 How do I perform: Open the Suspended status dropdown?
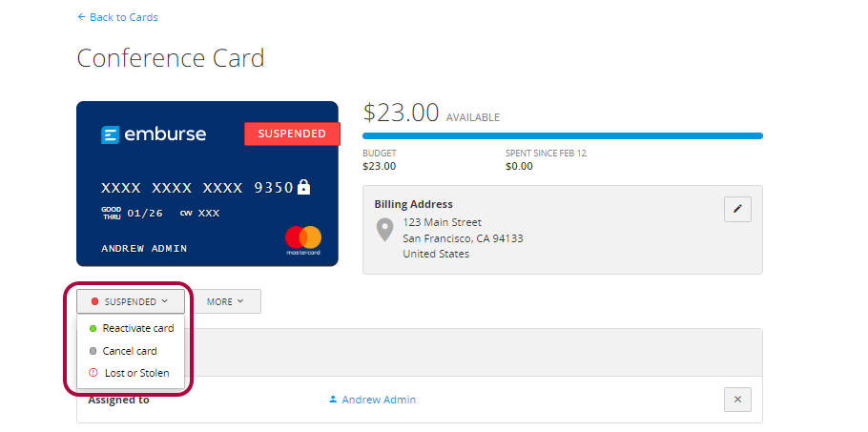131,301
